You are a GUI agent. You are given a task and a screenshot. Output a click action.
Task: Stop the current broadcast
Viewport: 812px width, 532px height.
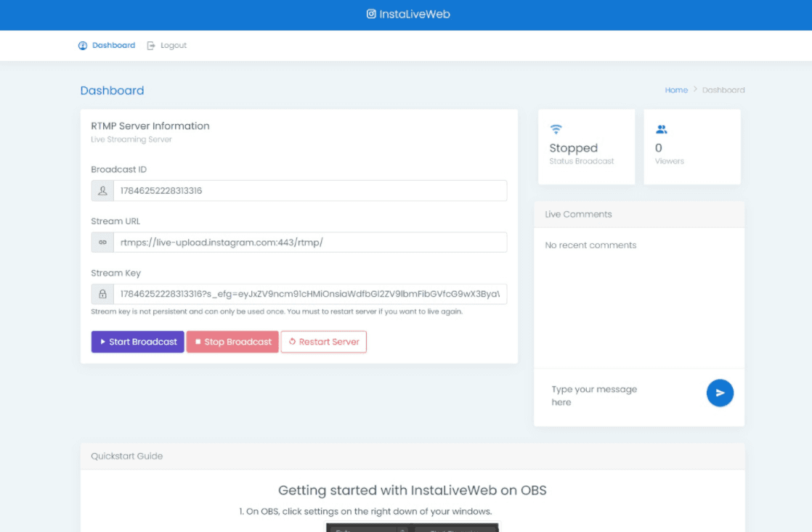point(232,341)
